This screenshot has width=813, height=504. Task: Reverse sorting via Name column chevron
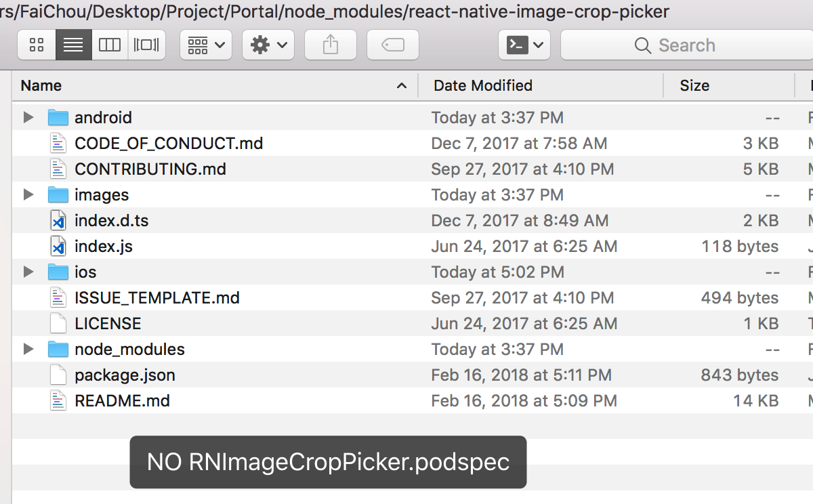(x=402, y=85)
